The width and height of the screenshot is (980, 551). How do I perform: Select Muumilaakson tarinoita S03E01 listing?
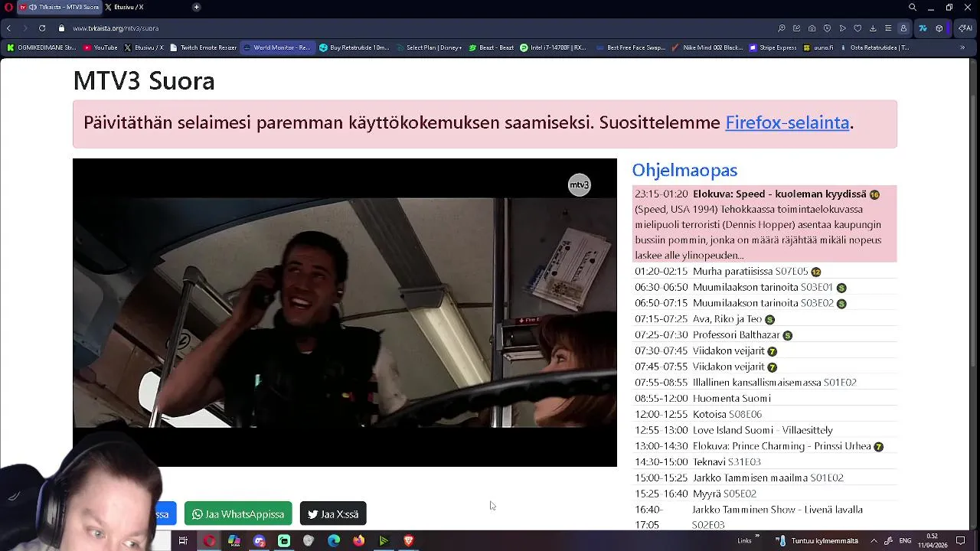pos(764,288)
